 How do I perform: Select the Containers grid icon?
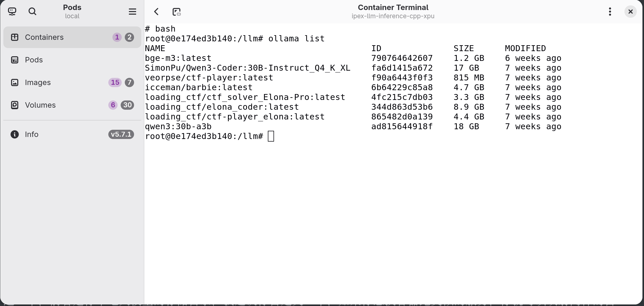tap(15, 37)
